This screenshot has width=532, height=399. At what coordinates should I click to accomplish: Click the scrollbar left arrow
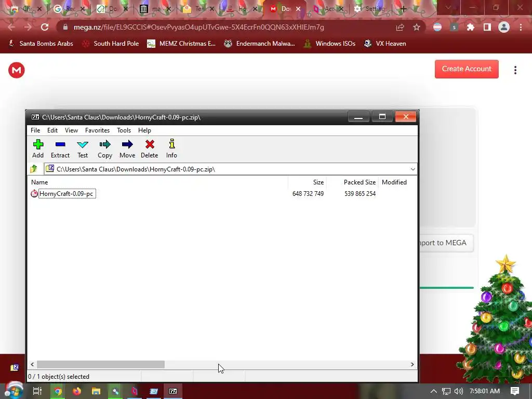pyautogui.click(x=32, y=364)
